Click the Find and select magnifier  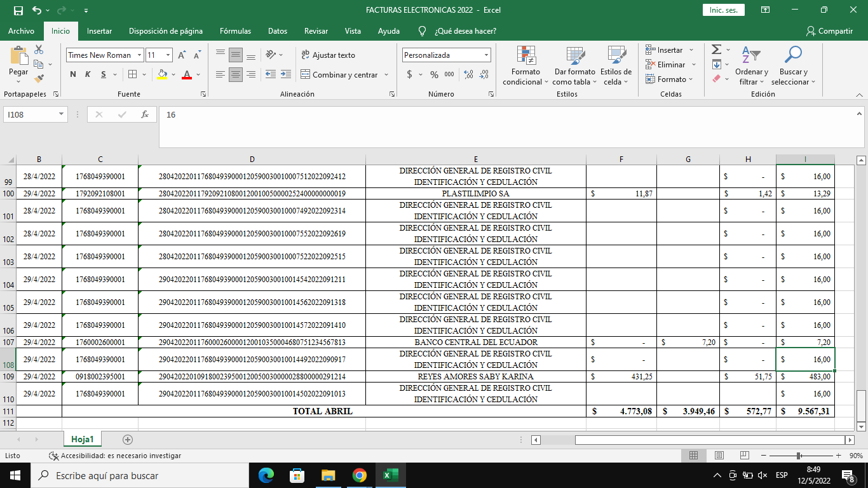click(793, 66)
